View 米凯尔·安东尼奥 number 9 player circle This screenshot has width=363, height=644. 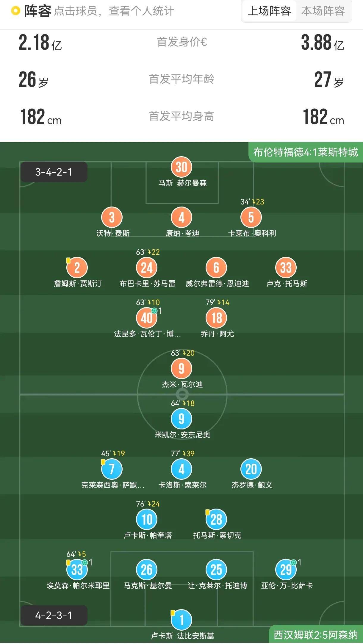pos(182,419)
